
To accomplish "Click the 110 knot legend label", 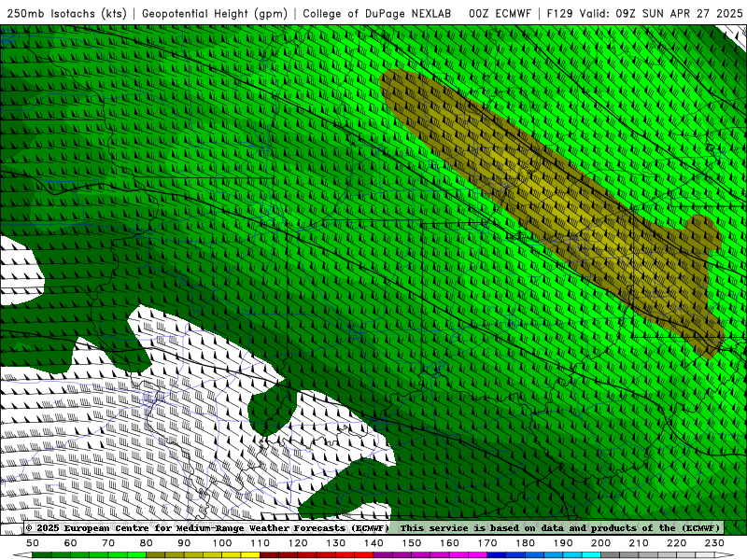I will click(x=260, y=543).
